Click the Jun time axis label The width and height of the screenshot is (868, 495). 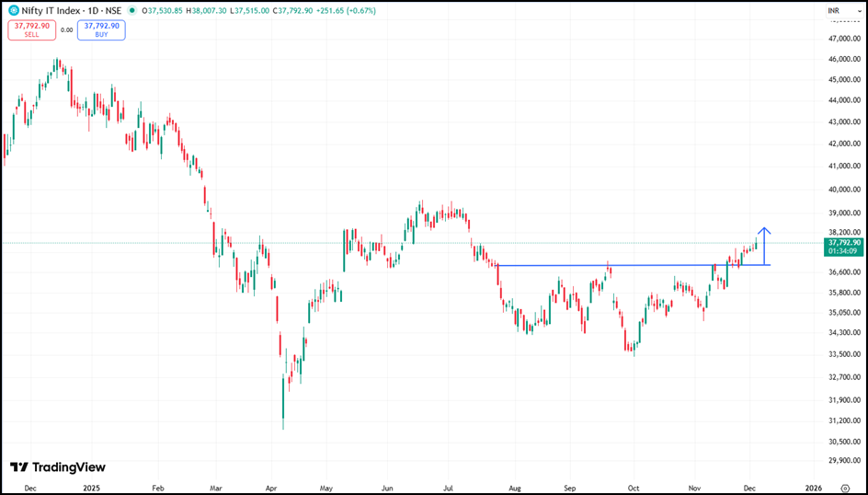(387, 489)
